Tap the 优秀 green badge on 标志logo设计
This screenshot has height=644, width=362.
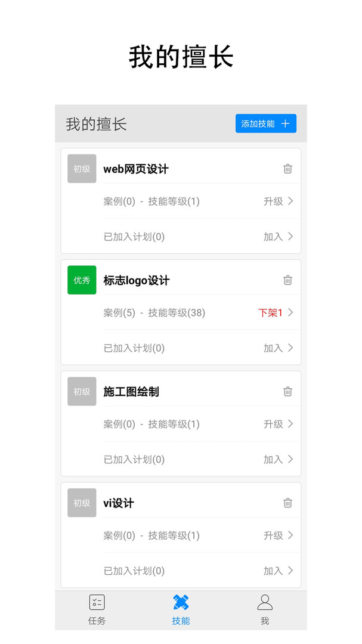point(82,280)
